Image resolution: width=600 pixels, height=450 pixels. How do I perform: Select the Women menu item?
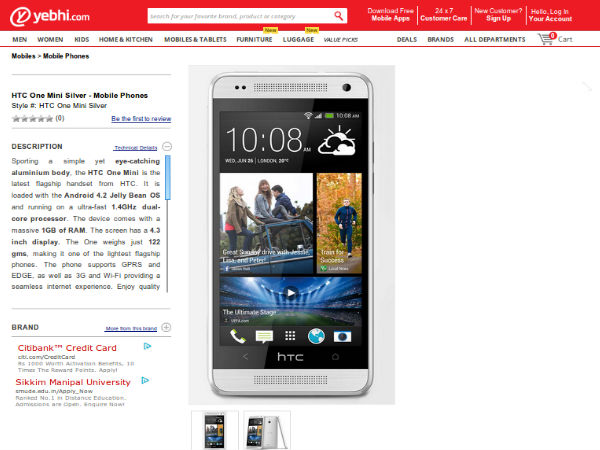click(50, 39)
